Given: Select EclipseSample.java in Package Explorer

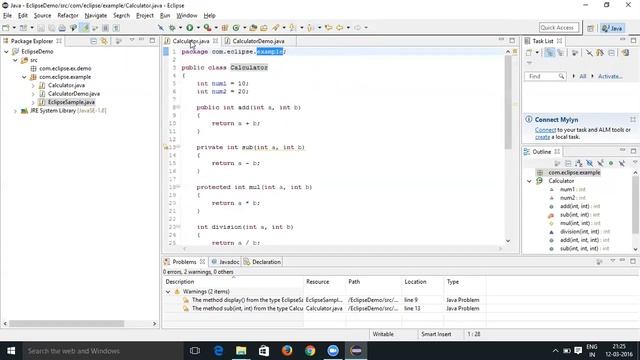Looking at the screenshot, I should click(71, 102).
